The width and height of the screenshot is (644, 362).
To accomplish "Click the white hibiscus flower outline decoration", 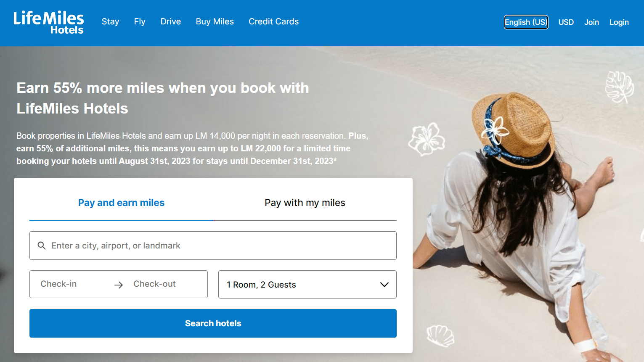I will click(427, 139).
